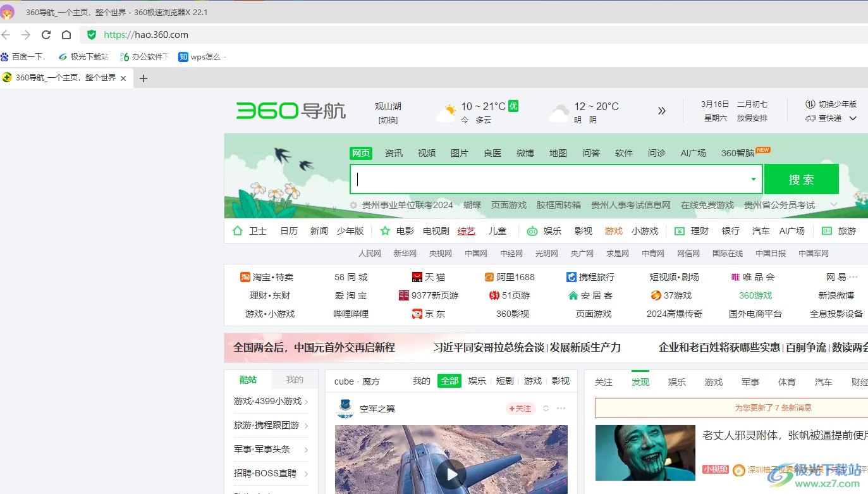Expand 招聘•BOSS直聘 row arrow
Viewport: 868px width, 494px height.
tap(306, 474)
